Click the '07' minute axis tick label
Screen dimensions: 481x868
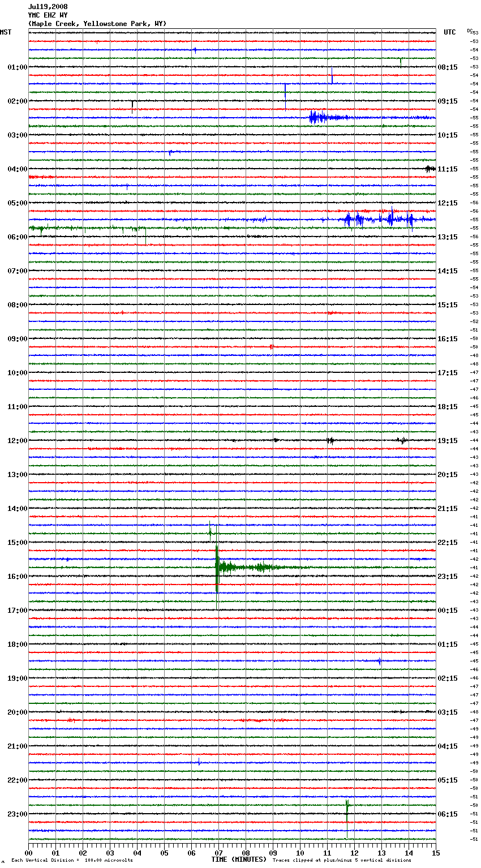(218, 853)
